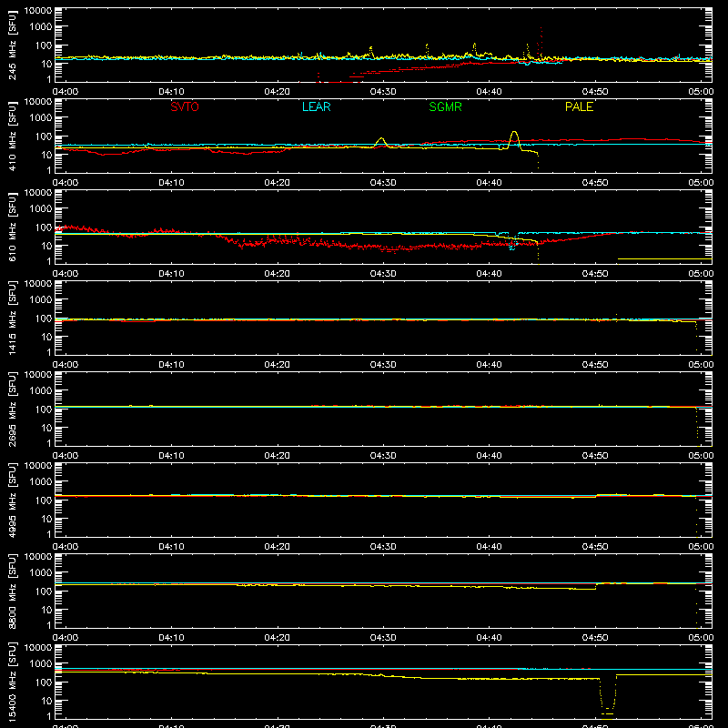The width and height of the screenshot is (728, 728).
Task: Click 04:20 time label under 610 MHz panel
Action: tap(278, 274)
